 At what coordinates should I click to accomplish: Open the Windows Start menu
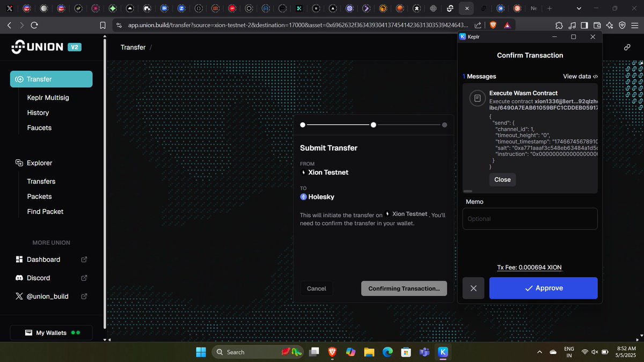click(201, 352)
